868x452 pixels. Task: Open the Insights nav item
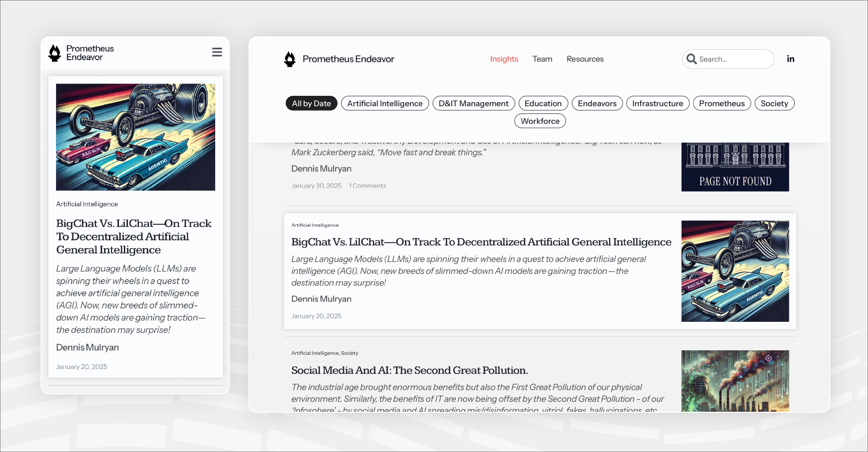click(x=504, y=59)
